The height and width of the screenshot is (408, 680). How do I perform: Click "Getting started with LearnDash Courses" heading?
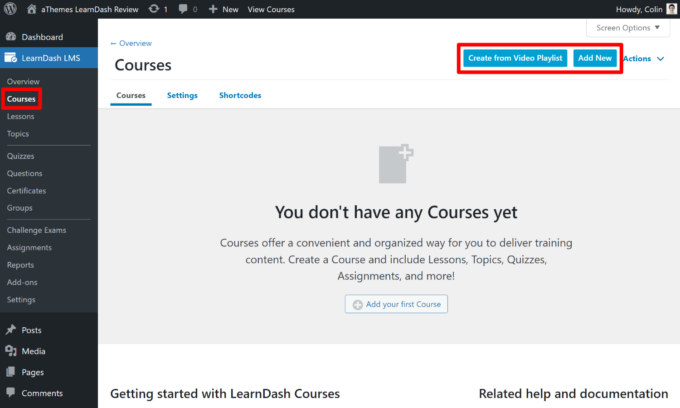coord(225,394)
